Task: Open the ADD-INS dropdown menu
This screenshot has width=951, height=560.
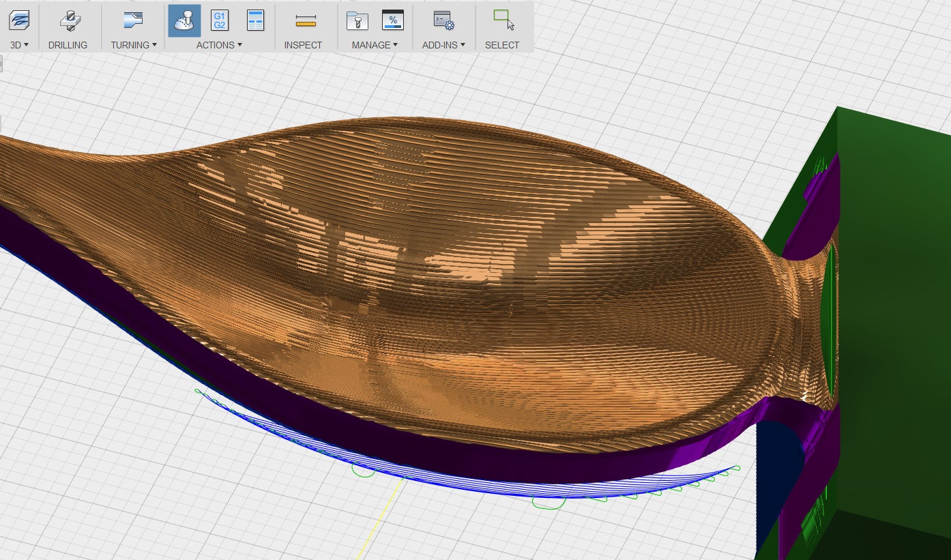Action: [443, 45]
